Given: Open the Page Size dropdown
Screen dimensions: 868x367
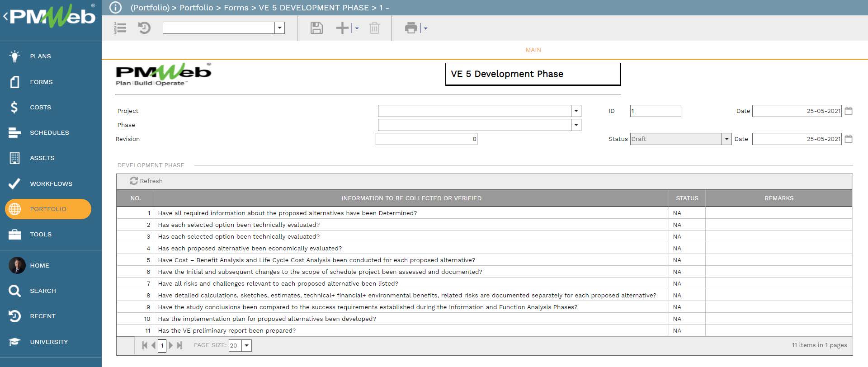Looking at the screenshot, I should 247,345.
